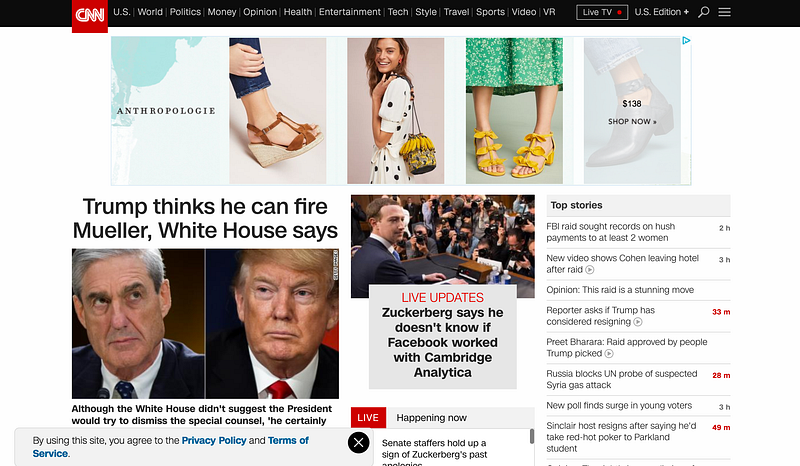Click the Happening now feed scrollbar
Screen dimensions: 800x466
tap(532, 436)
